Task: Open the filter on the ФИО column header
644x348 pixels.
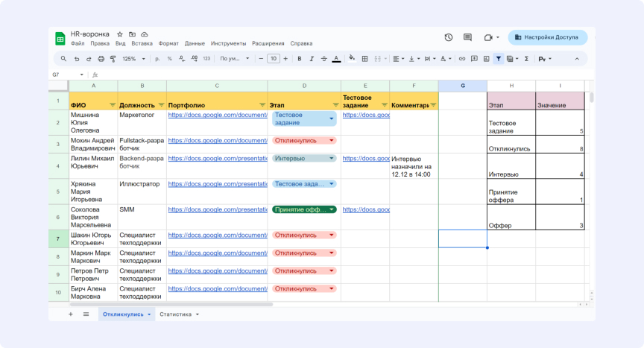Action: click(x=113, y=105)
